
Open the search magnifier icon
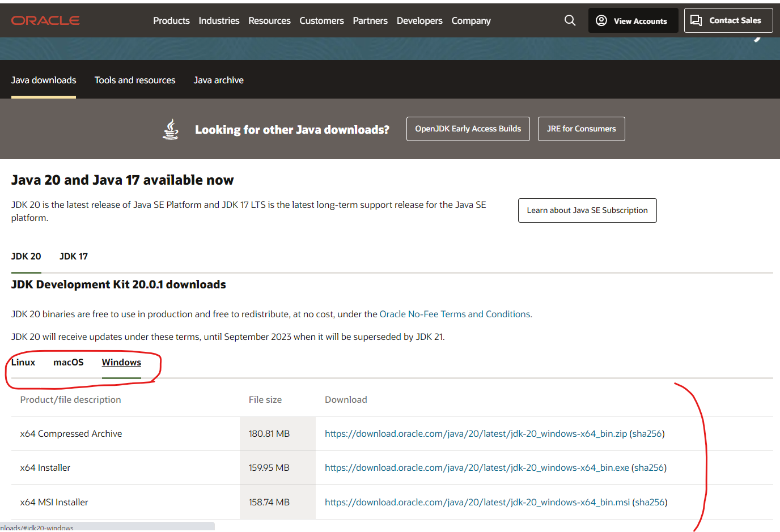pyautogui.click(x=570, y=20)
